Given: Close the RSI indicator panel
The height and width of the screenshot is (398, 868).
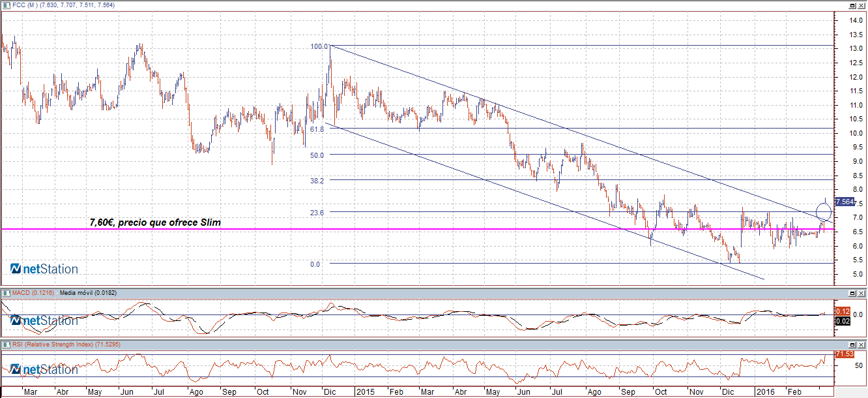Looking at the screenshot, I should 861,344.
